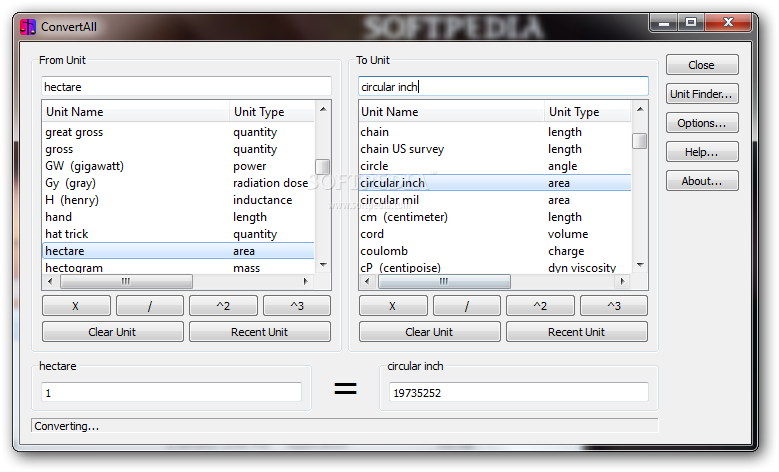
Task: Select 'gross' row in the From Unit list
Action: tap(178, 149)
